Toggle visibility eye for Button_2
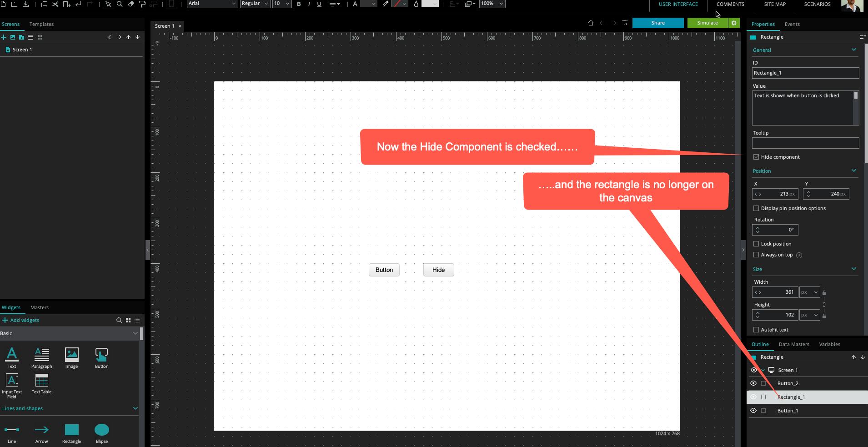Screen dimensions: 868x447 pos(753,383)
